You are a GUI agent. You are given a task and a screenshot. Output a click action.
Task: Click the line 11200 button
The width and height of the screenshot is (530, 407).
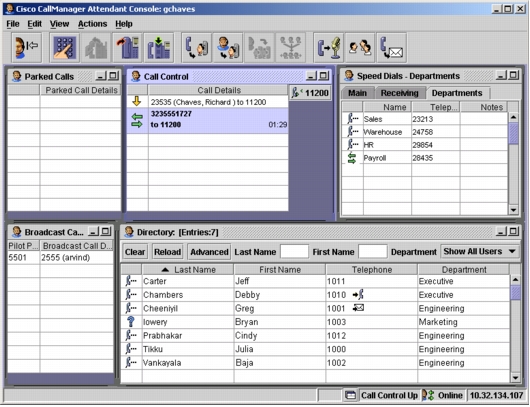tap(310, 93)
